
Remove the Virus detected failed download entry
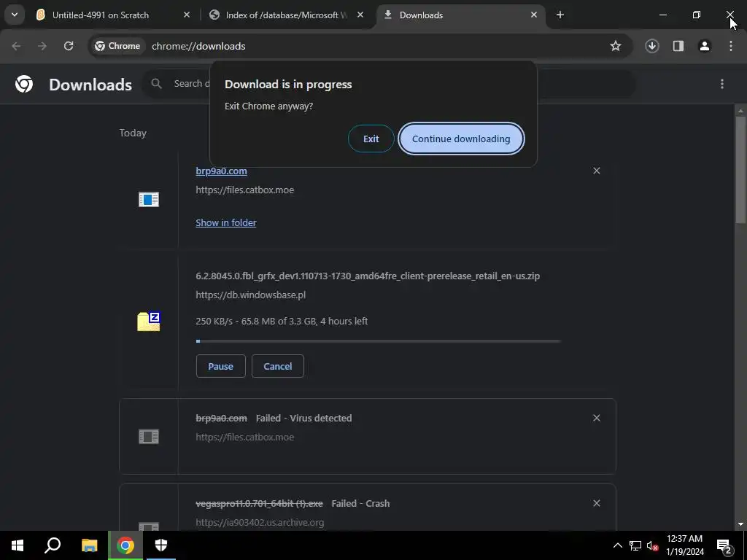(x=597, y=418)
